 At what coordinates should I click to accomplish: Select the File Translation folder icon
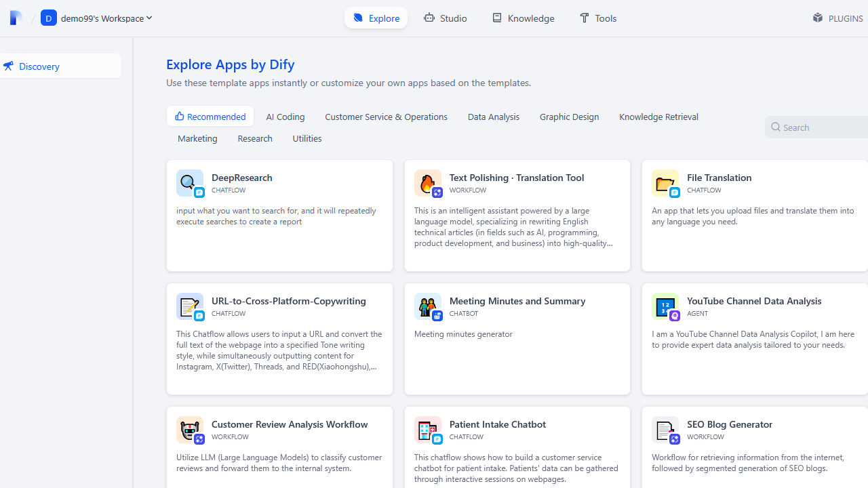coord(665,183)
